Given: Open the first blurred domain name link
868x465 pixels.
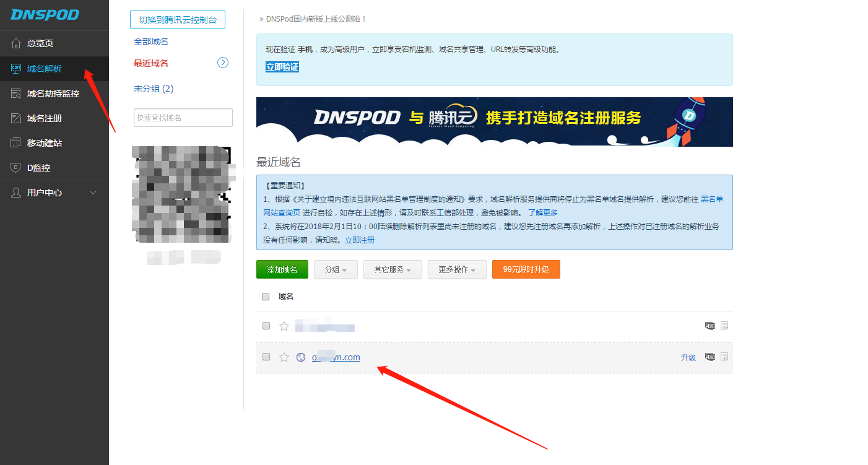Looking at the screenshot, I should coord(325,326).
